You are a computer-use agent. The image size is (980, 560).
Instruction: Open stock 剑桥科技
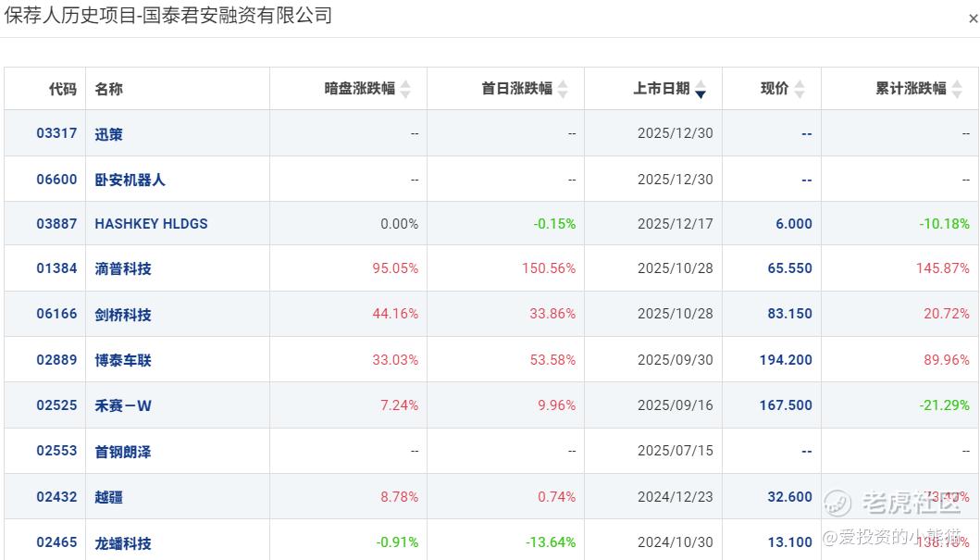123,315
